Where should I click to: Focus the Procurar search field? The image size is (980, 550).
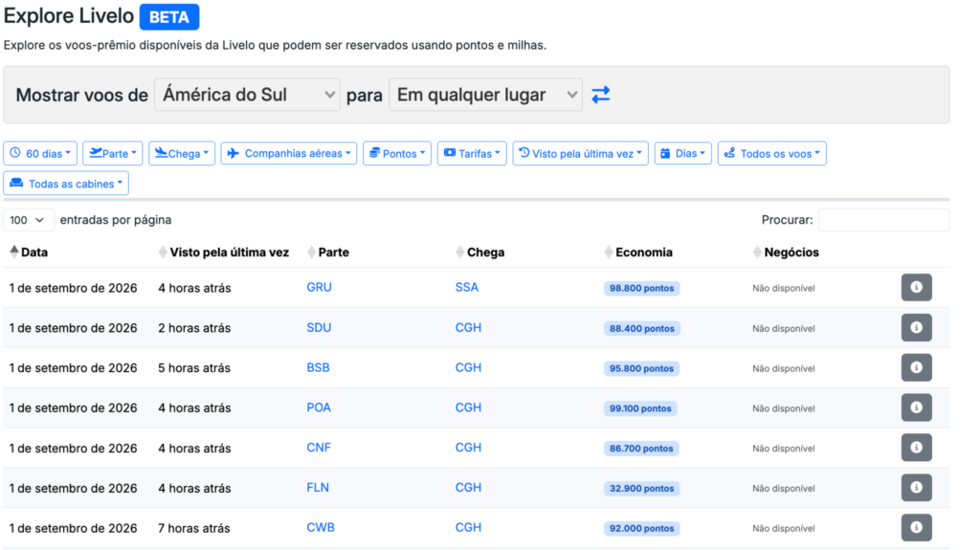tap(883, 220)
